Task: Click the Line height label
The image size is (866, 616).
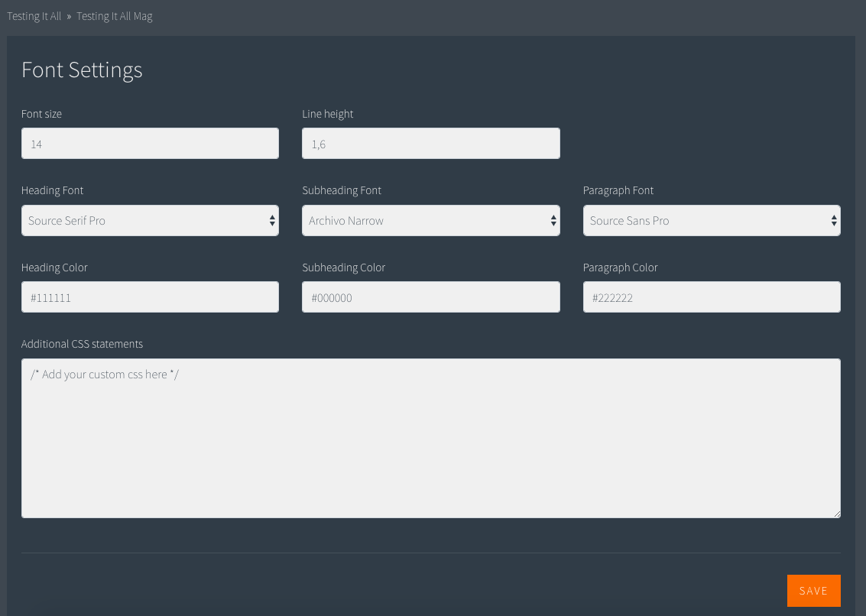Action: point(327,114)
